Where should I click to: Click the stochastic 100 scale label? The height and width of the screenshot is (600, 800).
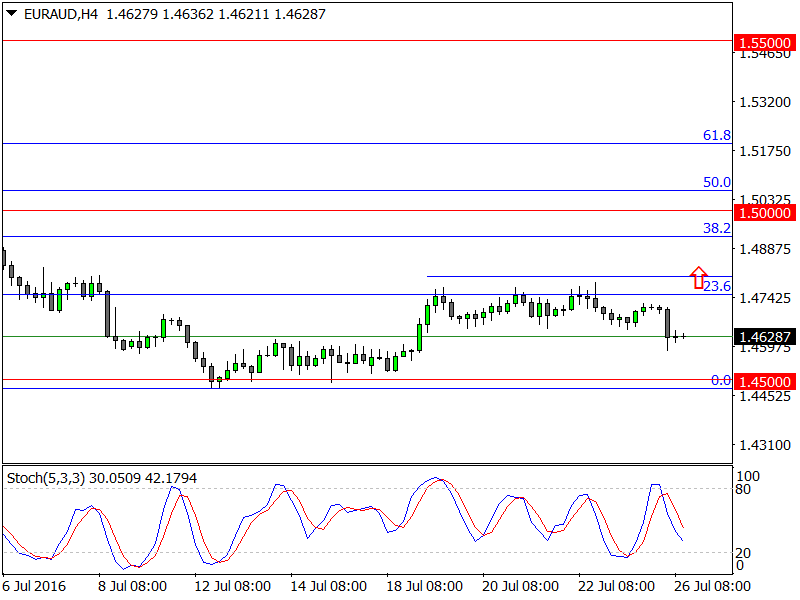click(748, 476)
